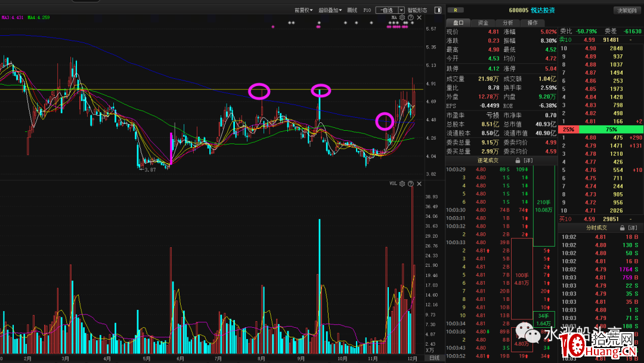Click the 75% buy ratio bar
Image resolution: width=644 pixels, height=363 pixels.
611,129
